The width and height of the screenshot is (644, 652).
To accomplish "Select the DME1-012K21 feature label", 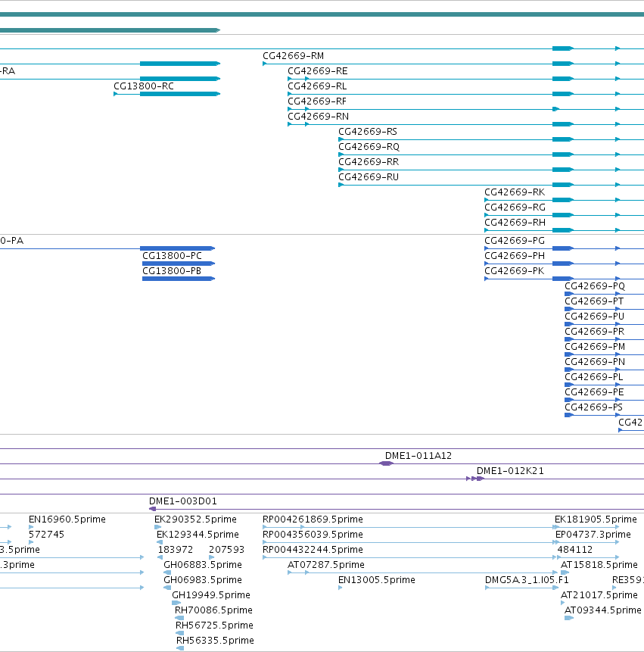I will pos(510,471).
